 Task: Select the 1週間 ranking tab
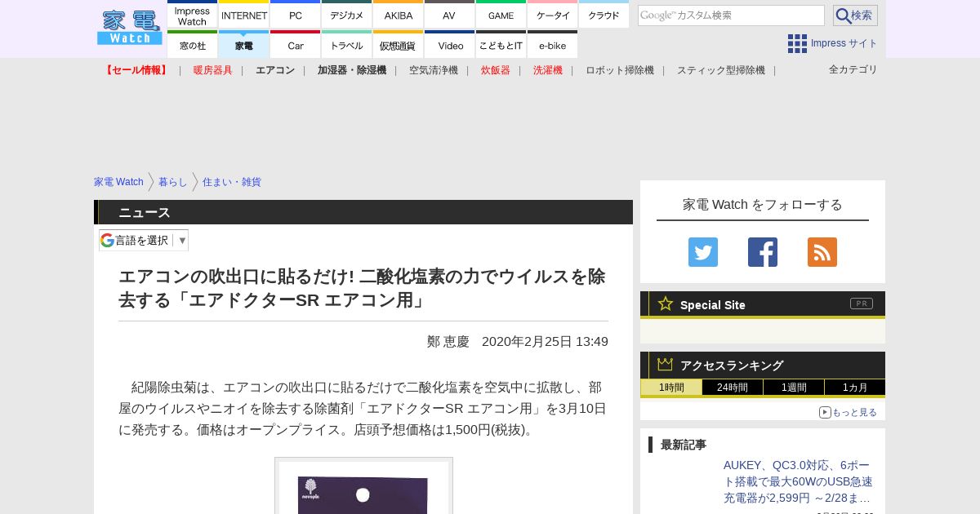794,388
